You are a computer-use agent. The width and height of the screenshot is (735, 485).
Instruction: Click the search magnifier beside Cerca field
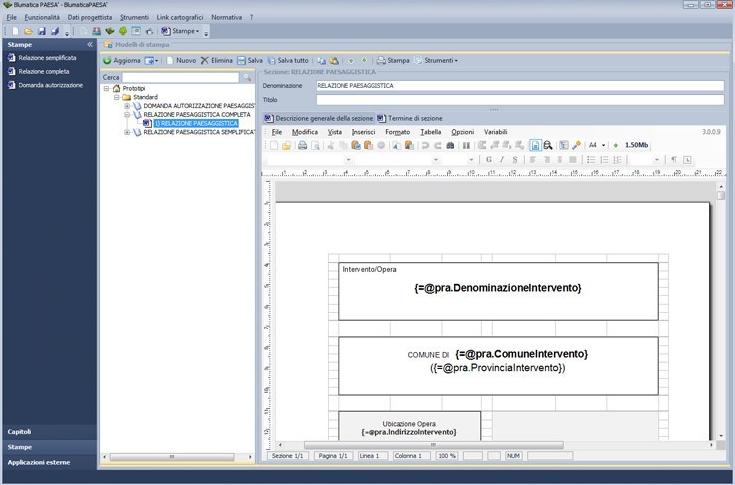[247, 77]
